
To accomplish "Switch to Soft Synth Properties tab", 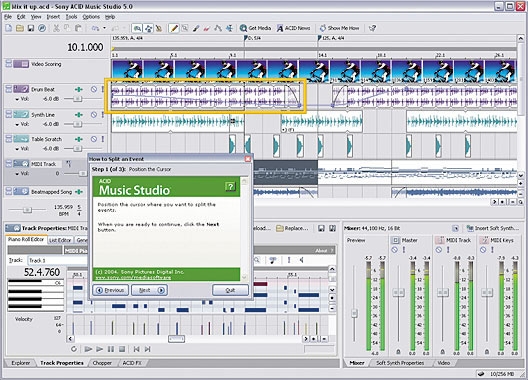I will 400,363.
